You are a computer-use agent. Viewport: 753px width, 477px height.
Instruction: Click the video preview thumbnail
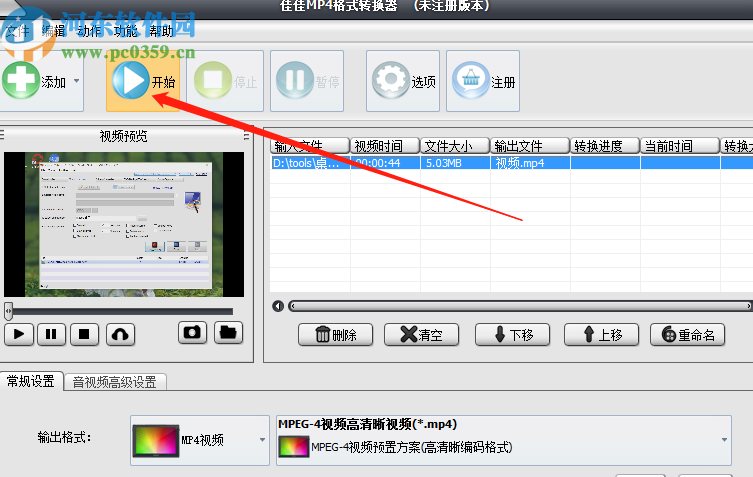[124, 224]
